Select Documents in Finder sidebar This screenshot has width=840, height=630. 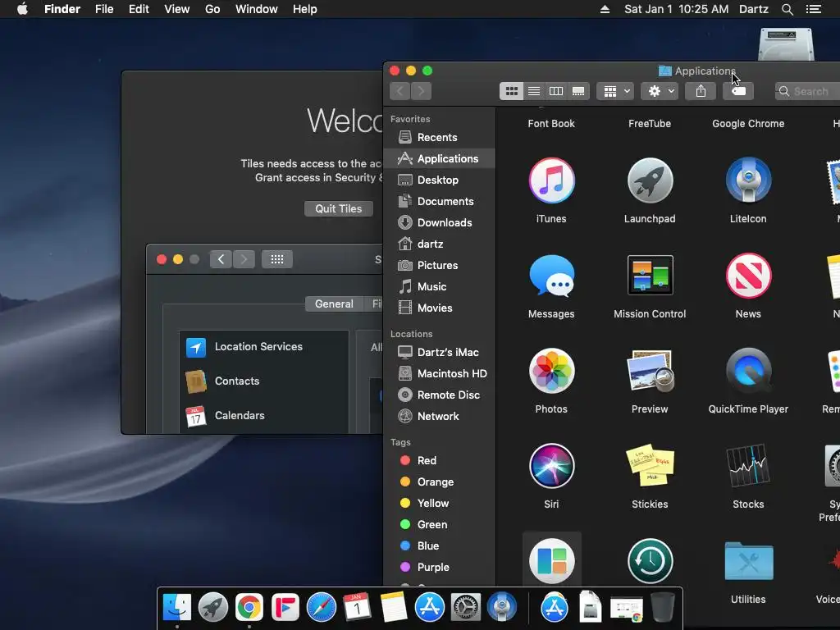tap(440, 202)
